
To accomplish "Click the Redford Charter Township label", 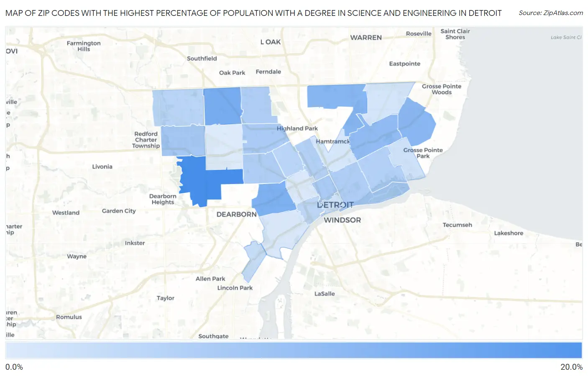I will click(x=146, y=140).
